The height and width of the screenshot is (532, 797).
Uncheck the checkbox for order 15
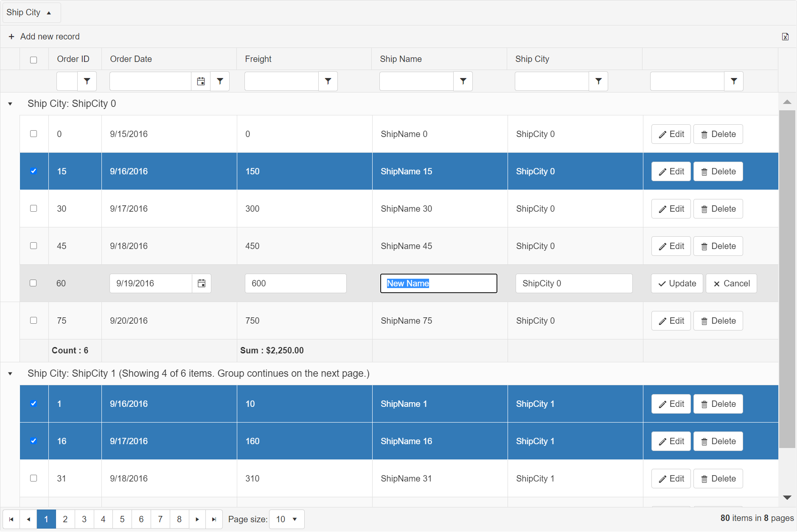pyautogui.click(x=34, y=171)
